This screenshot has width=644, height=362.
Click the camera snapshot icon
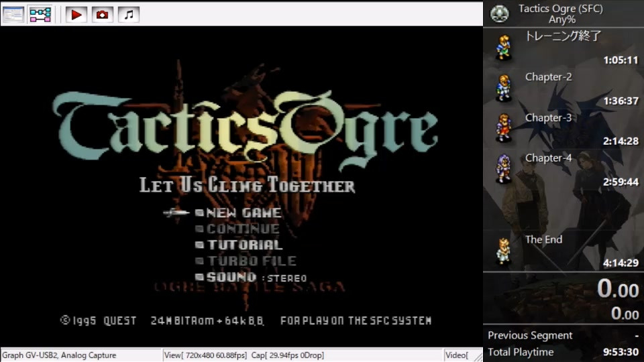pos(102,15)
